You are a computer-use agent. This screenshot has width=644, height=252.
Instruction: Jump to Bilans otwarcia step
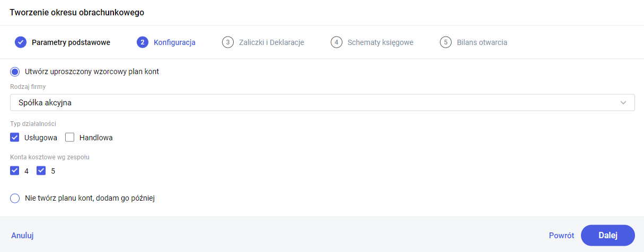click(482, 42)
